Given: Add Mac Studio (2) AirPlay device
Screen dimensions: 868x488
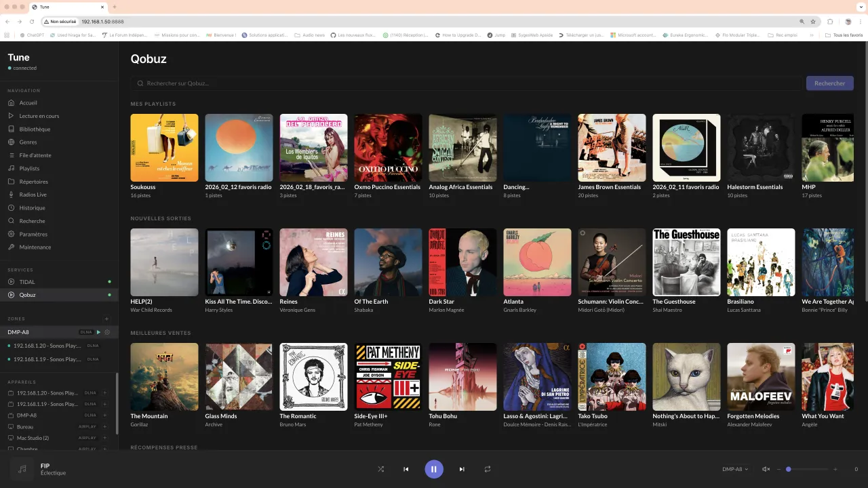Looking at the screenshot, I should (105, 438).
